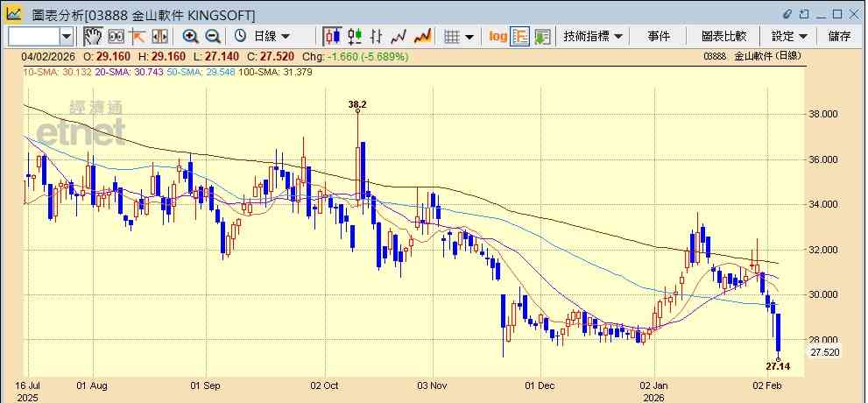Image resolution: width=868 pixels, height=403 pixels.
Task: Select the candlestick chart type icon
Action: (332, 37)
